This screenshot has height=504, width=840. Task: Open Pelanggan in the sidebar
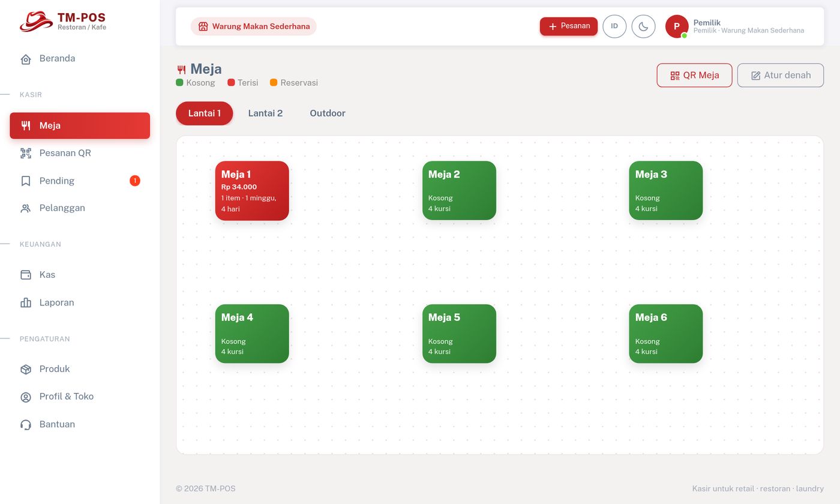point(80,208)
